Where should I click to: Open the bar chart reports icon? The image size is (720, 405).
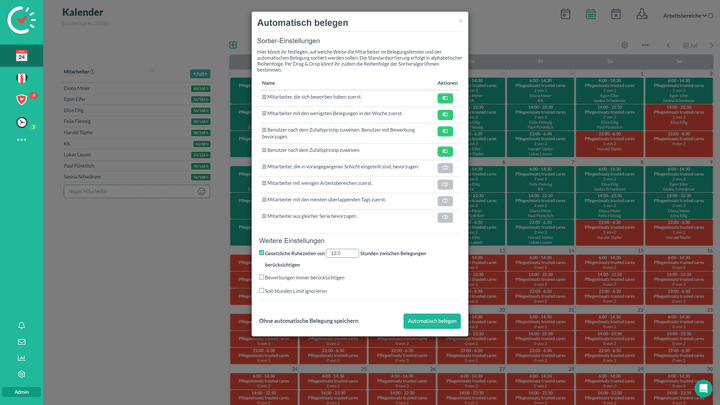(x=21, y=357)
